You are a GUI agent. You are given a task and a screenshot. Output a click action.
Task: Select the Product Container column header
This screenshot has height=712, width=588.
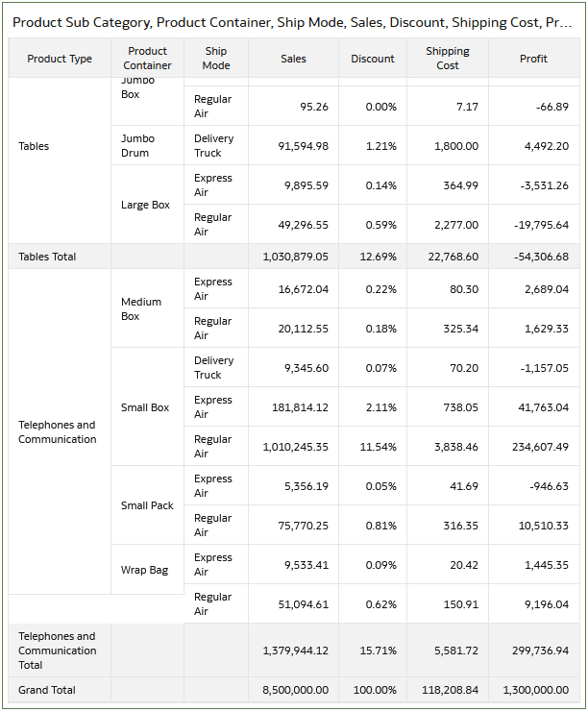tap(147, 59)
